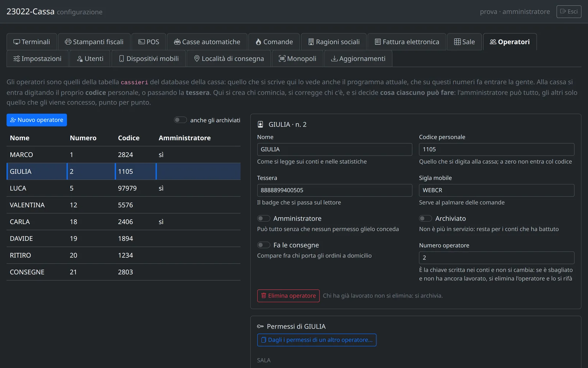Open the Terminali tab
Screen dimensions: 588x368
[32, 42]
